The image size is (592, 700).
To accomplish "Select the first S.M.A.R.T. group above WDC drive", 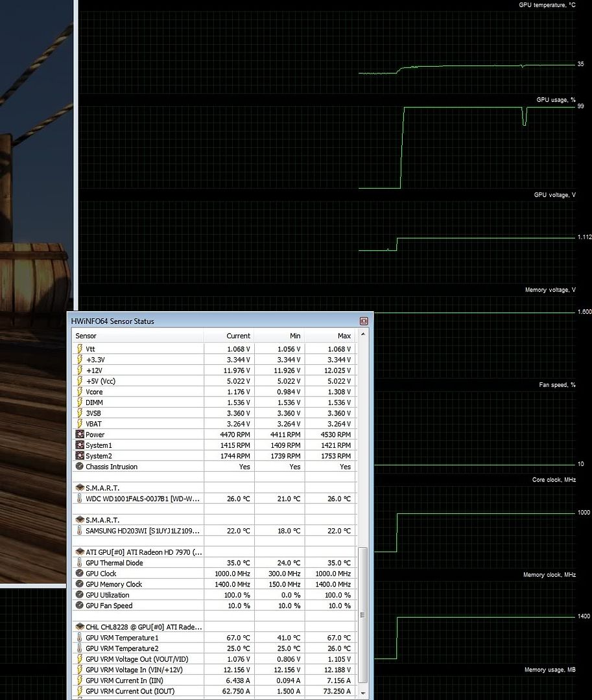I will (x=214, y=488).
